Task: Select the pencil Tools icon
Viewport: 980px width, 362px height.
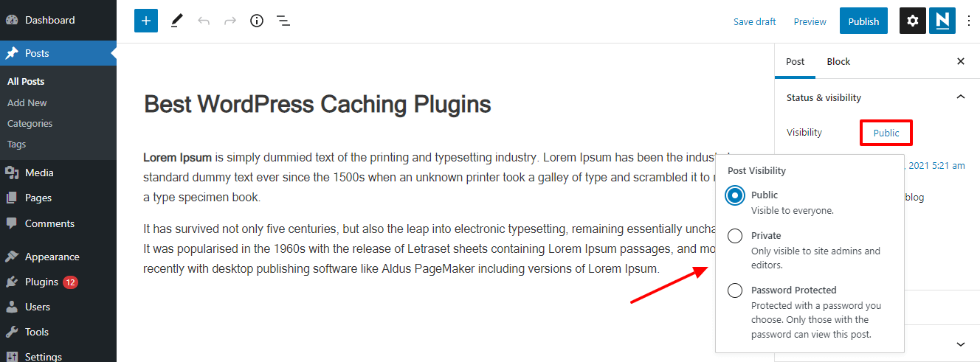Action: point(176,21)
